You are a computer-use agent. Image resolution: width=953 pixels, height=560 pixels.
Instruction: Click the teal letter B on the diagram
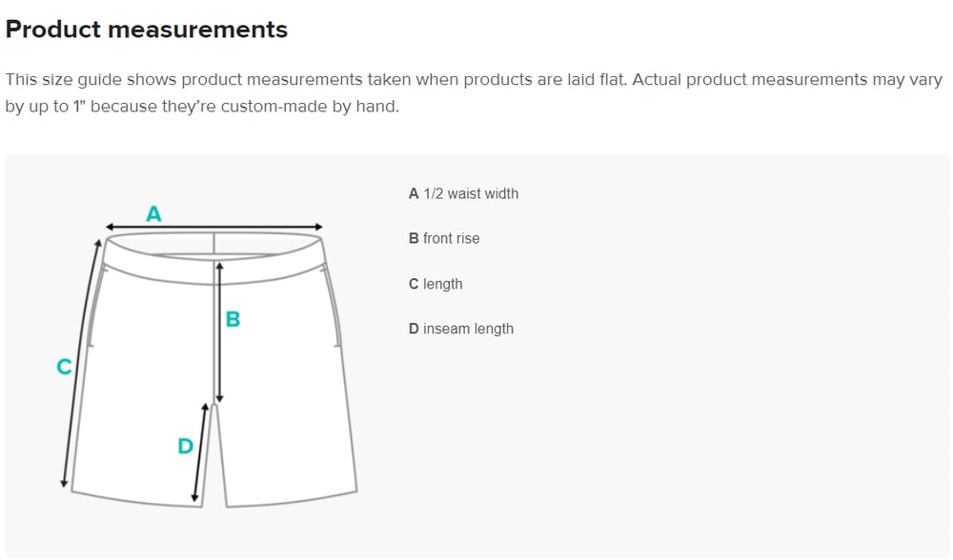[x=233, y=320]
